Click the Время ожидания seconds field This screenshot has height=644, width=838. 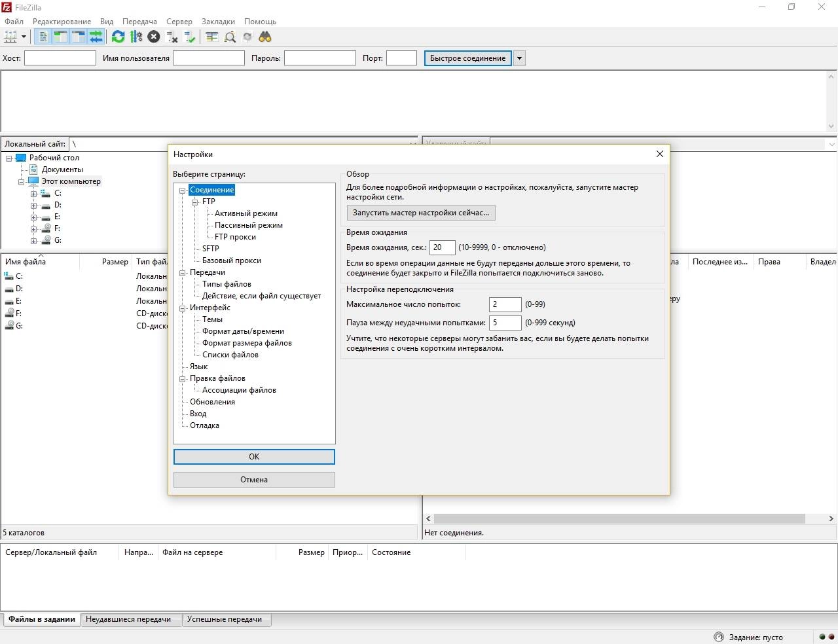[x=443, y=247]
